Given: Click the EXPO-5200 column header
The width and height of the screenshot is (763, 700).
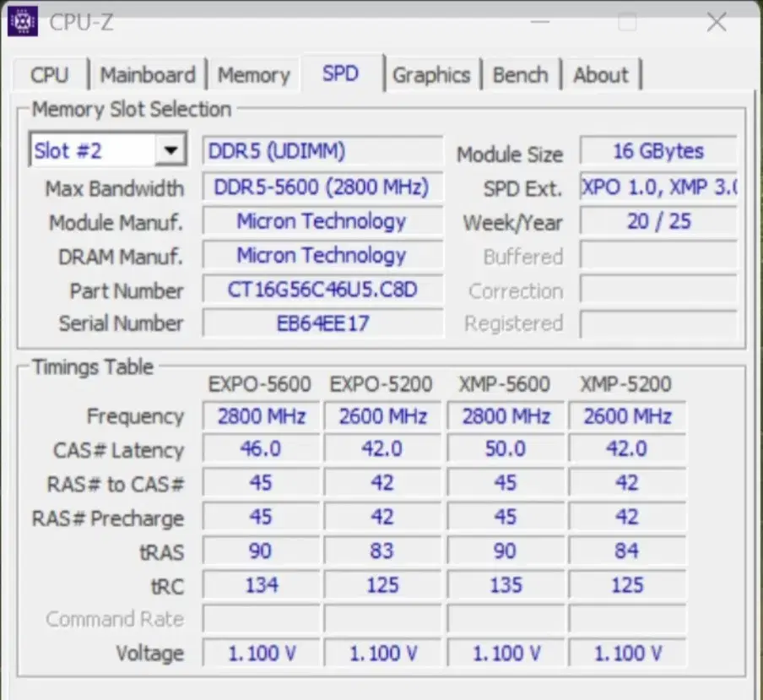Looking at the screenshot, I should coord(381,384).
